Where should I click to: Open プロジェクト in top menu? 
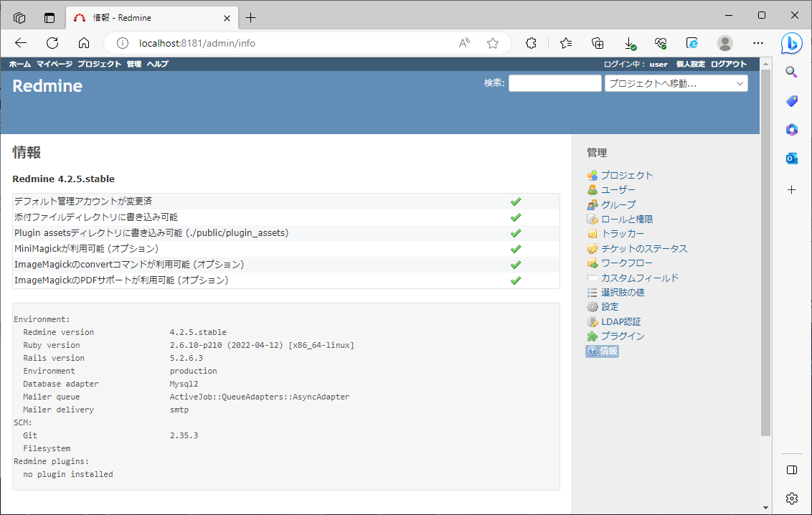[x=100, y=64]
